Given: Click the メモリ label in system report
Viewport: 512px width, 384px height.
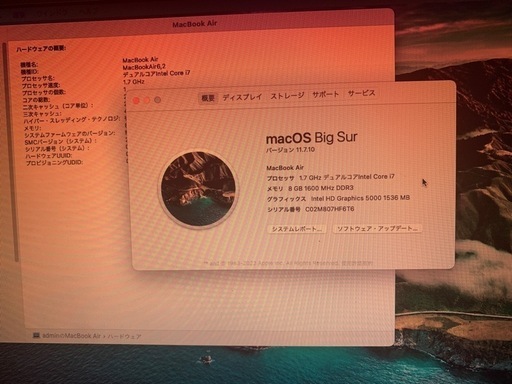Looking at the screenshot, I should (32, 128).
